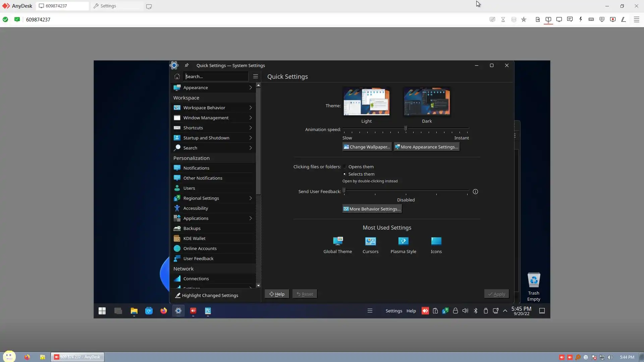
Task: Start session recording icon in AnyDesk
Action: (x=612, y=19)
